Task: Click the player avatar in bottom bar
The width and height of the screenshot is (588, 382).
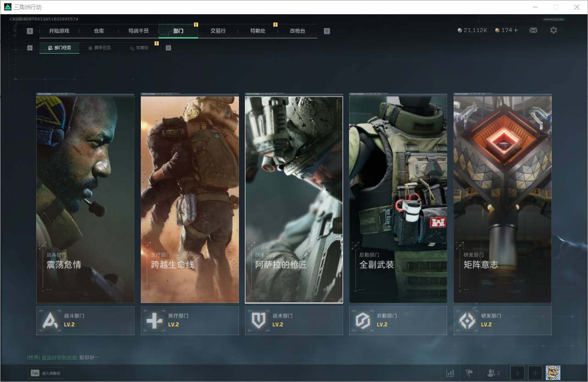Action: click(x=553, y=373)
